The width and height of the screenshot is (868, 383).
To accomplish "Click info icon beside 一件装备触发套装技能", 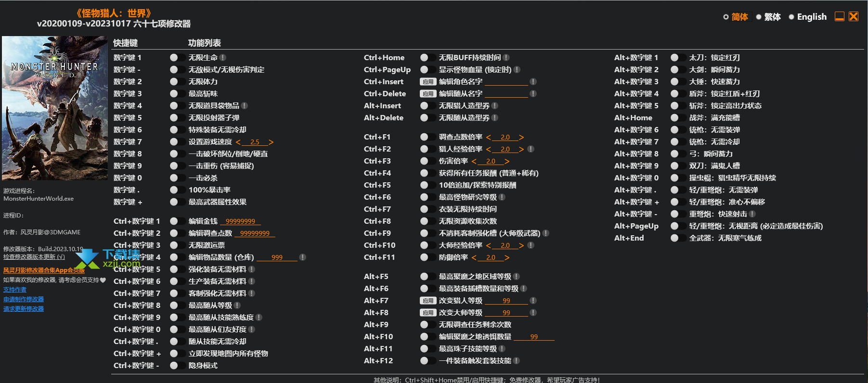I will [517, 361].
